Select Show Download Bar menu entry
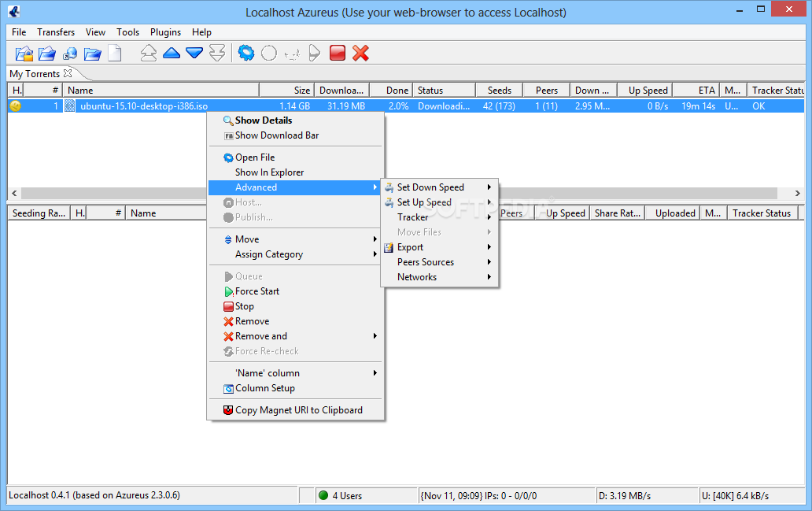812x511 pixels. point(296,135)
